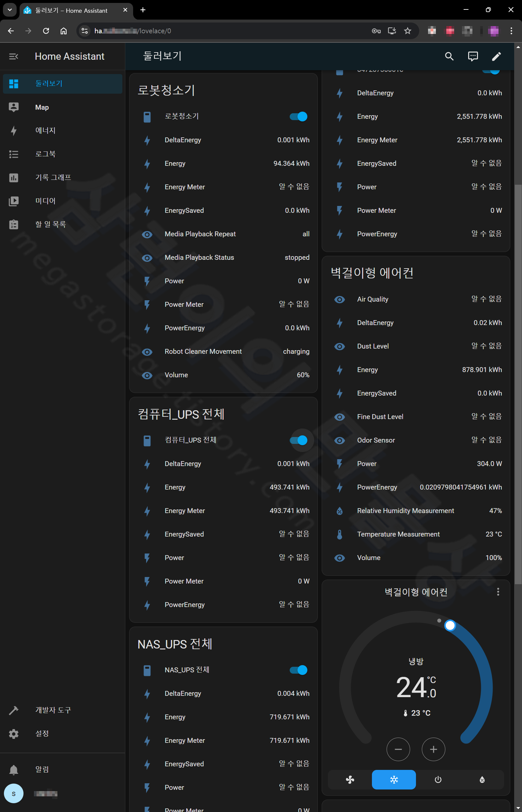This screenshot has height=812, width=522.
Task: Select 둘러보기 in the sidebar
Action: click(x=63, y=84)
